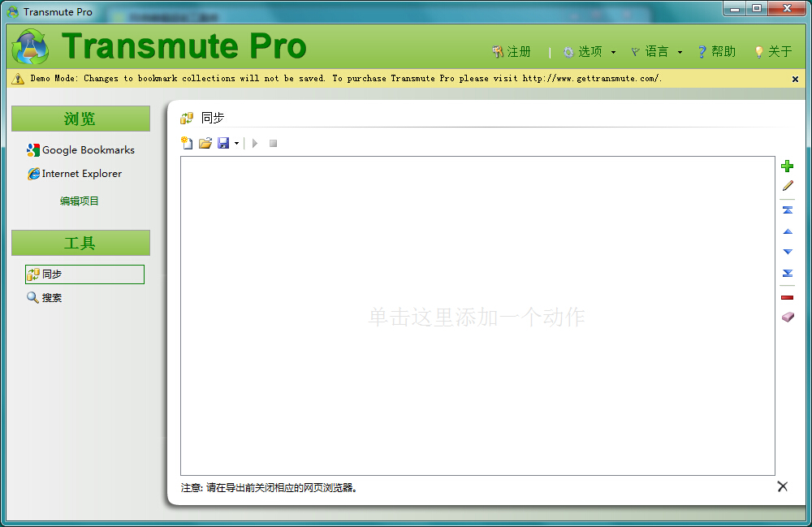Add an action with the green plus
Screen dimensions: 812x527
tap(787, 166)
